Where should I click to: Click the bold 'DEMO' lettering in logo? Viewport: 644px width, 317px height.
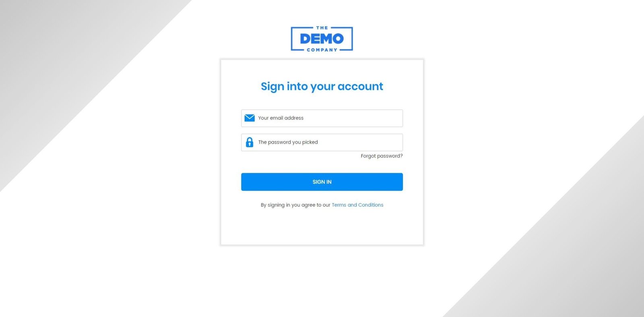(x=322, y=39)
